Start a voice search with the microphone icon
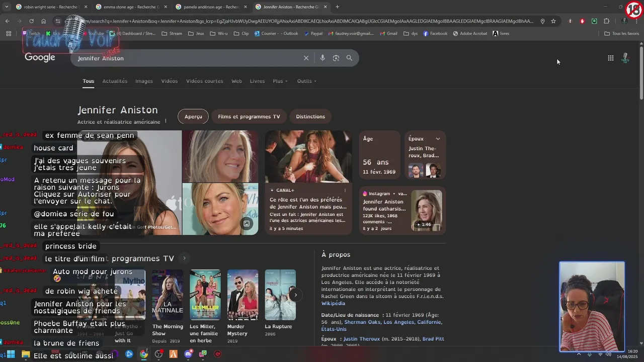 [323, 58]
